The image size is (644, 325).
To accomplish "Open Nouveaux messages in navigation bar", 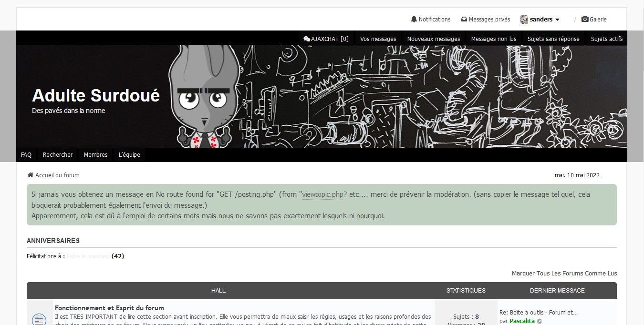I will [x=433, y=39].
